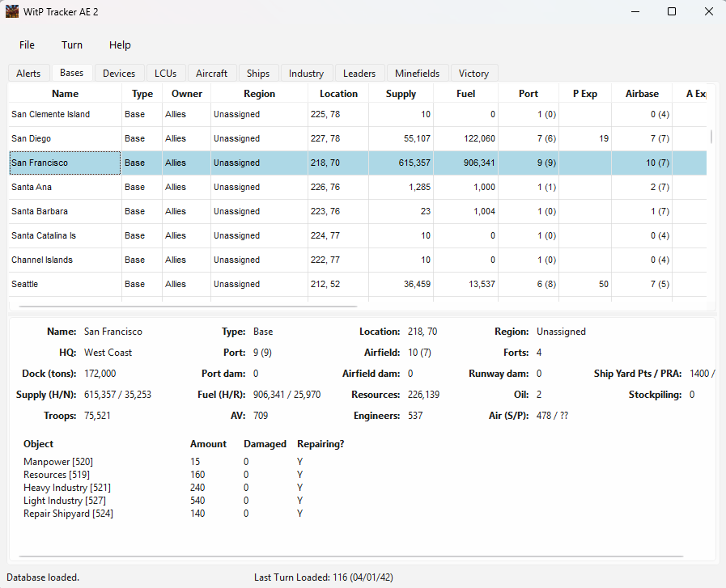Select the Seattle base row
726x588 pixels.
[358, 284]
